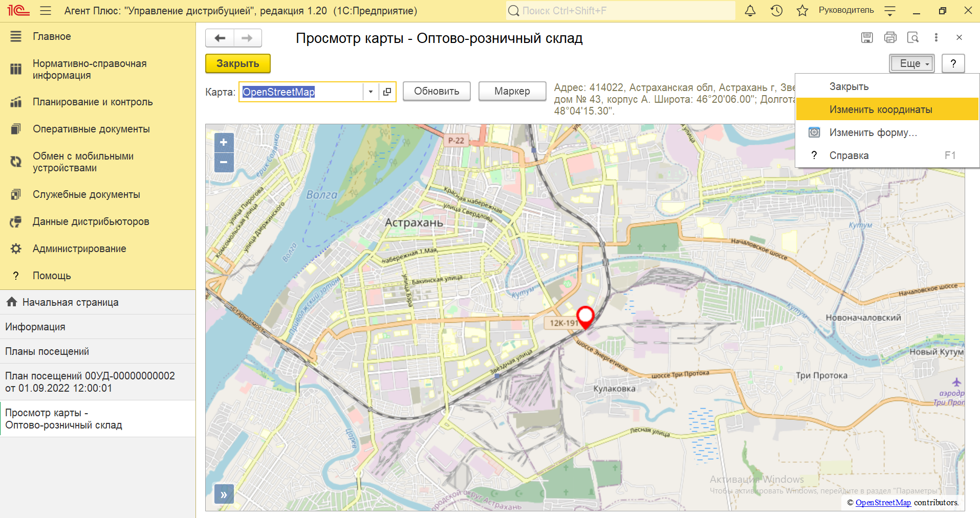Open help with question mark button
This screenshot has height=518, width=980.
(953, 63)
